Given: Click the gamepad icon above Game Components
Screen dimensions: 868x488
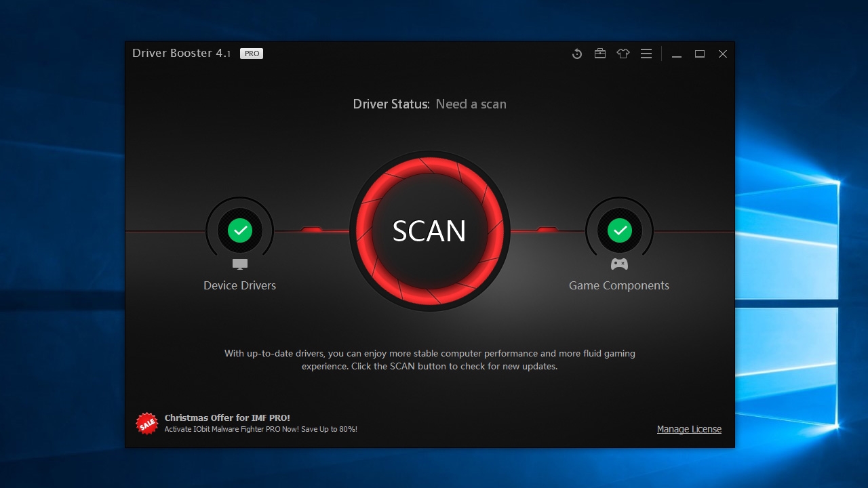Looking at the screenshot, I should [619, 264].
